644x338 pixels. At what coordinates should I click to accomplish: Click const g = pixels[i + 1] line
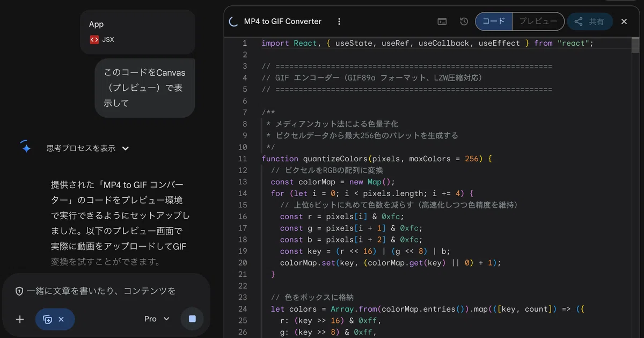point(350,228)
